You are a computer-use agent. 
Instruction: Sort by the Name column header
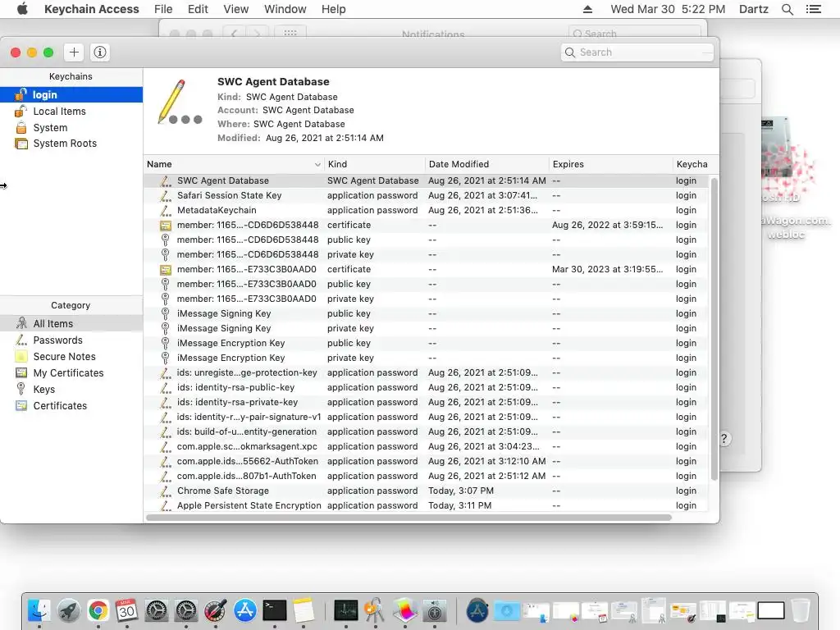[234, 164]
